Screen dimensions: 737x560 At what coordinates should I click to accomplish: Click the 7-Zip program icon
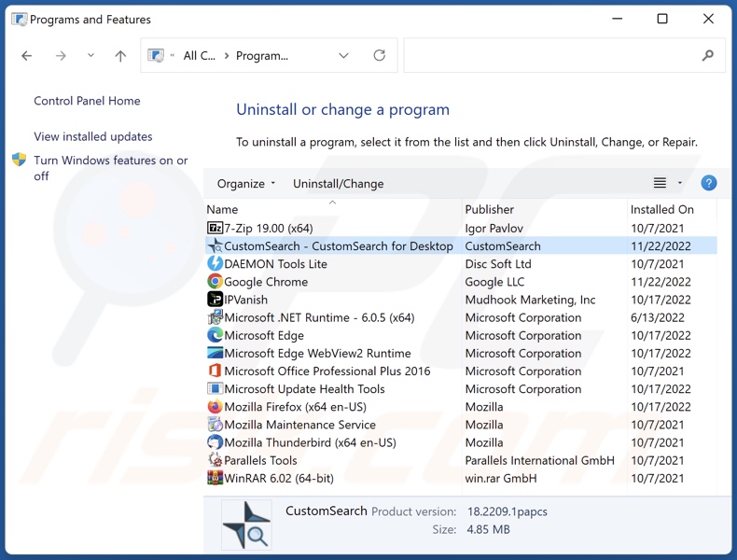point(215,228)
